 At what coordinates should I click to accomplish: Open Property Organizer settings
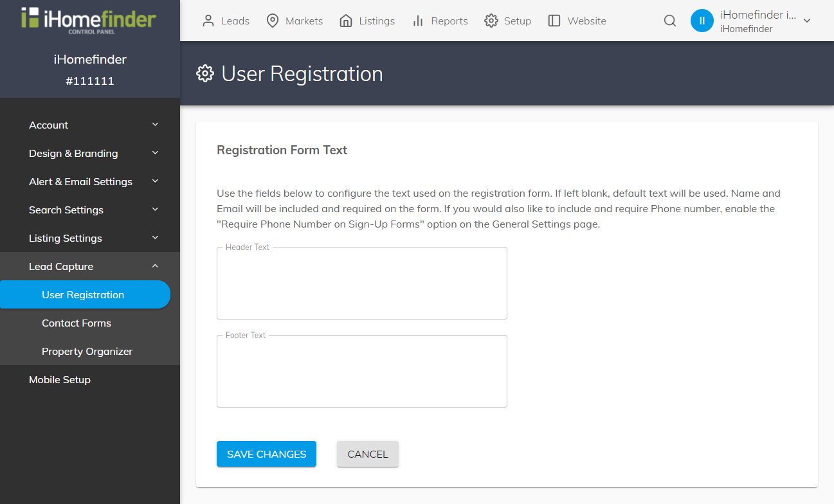[x=87, y=351]
